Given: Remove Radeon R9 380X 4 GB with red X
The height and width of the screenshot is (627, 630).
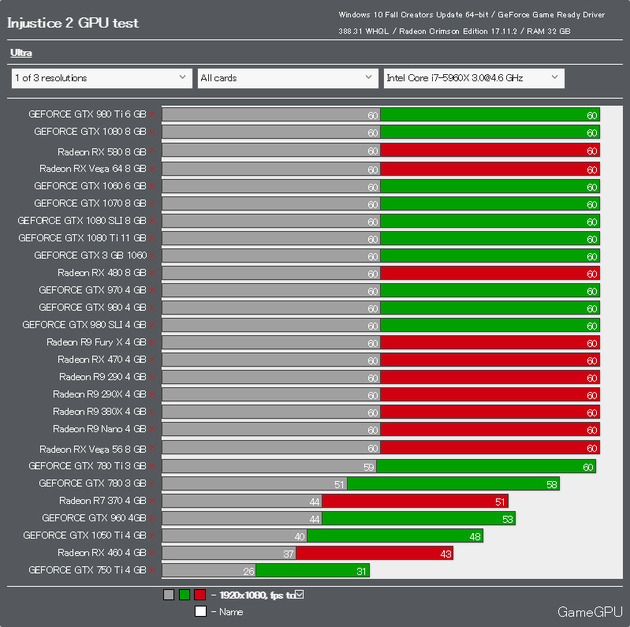Looking at the screenshot, I should tap(152, 411).
